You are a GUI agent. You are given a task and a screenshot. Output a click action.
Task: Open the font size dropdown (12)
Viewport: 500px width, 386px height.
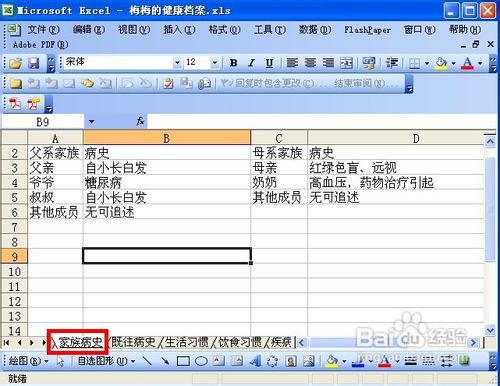click(x=215, y=62)
